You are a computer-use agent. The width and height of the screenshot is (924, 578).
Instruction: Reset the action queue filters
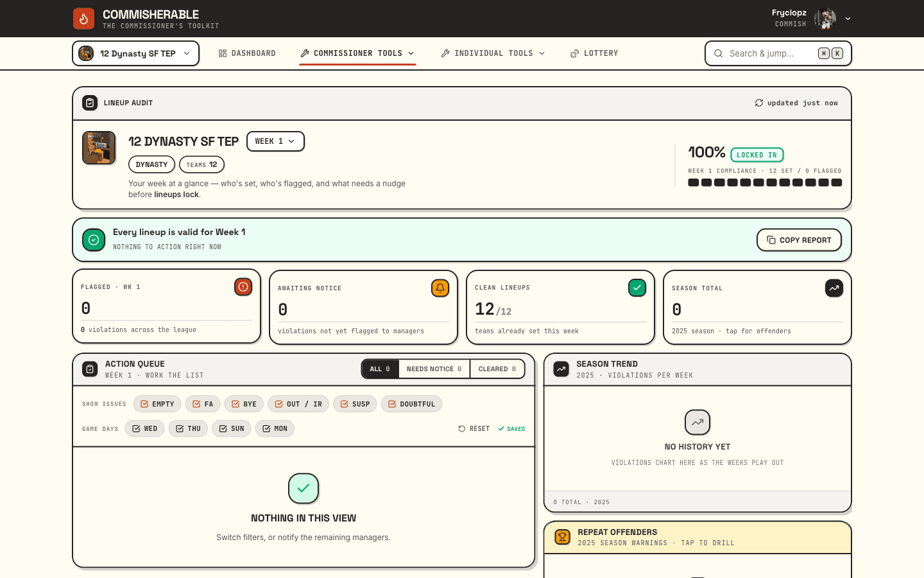pyautogui.click(x=474, y=428)
